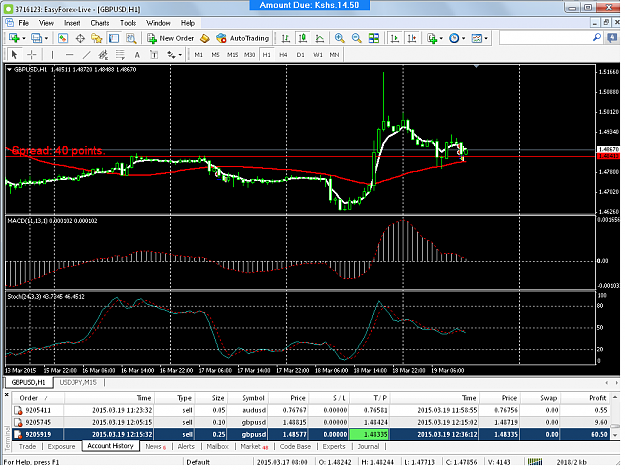
Task: Toggle the Terminal panel button
Action: 114,38
